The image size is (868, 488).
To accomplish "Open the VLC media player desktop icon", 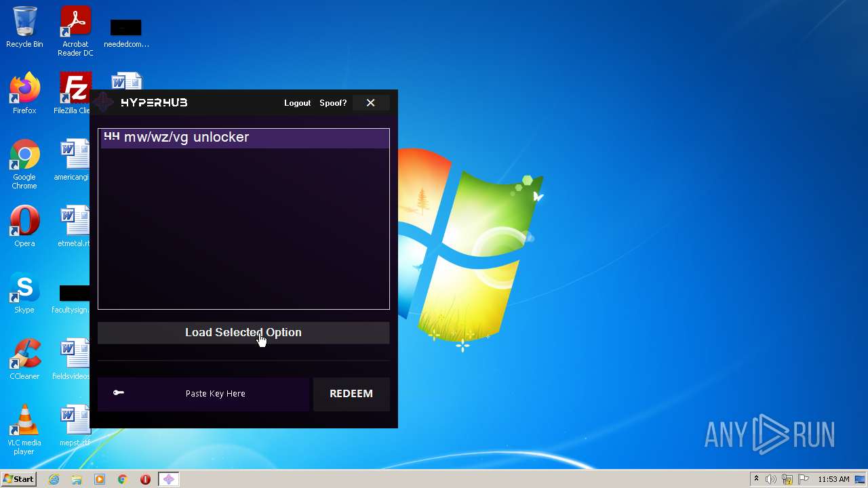I will (24, 430).
